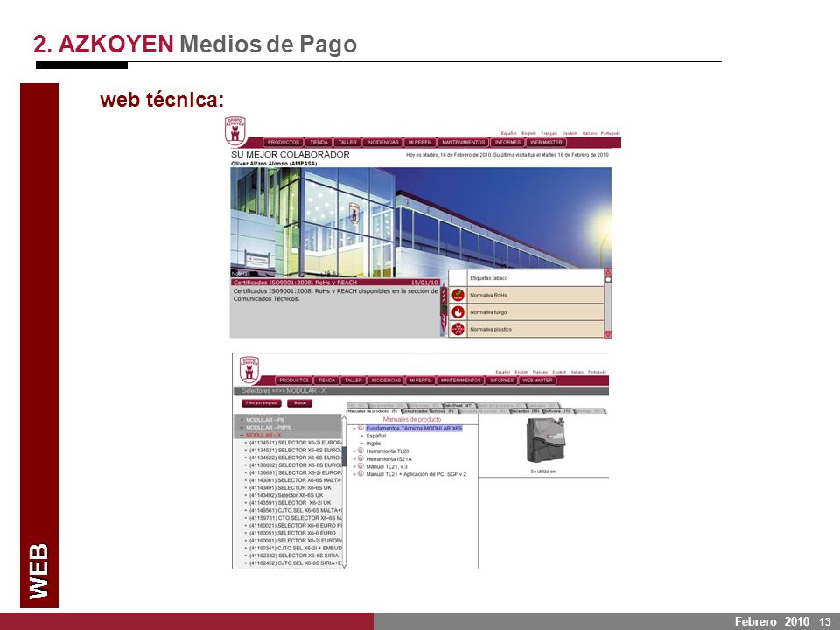This screenshot has width=840, height=630.
Task: Select (41162382) SELECTOR X6-6S SIRIA item
Action: pyautogui.click(x=294, y=556)
